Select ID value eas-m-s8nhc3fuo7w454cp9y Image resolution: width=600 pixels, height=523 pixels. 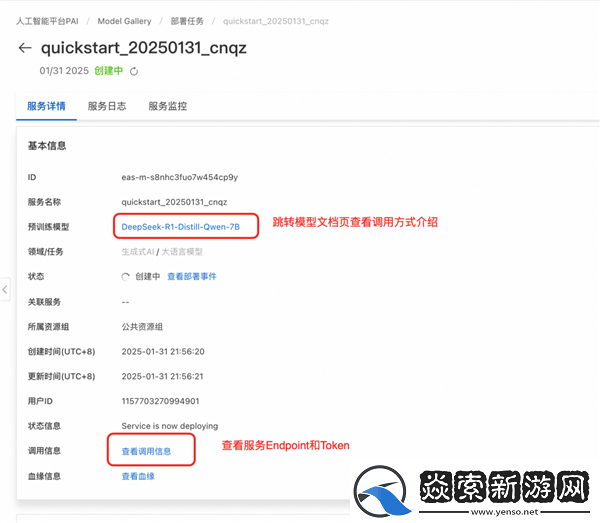(x=179, y=177)
